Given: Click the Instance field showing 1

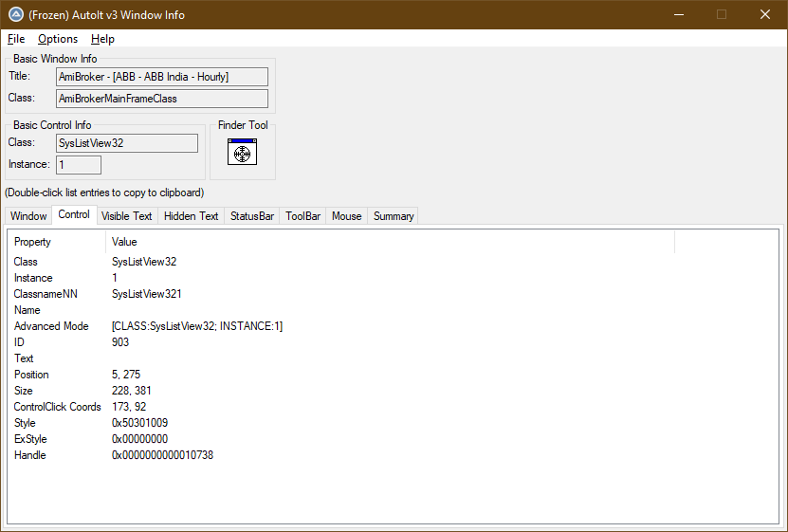Looking at the screenshot, I should (79, 165).
